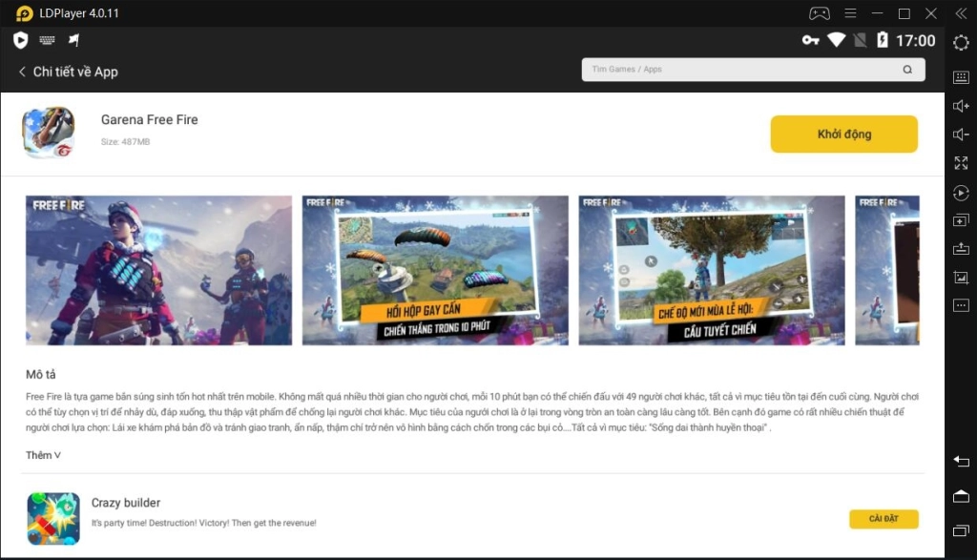Open more tools ellipsis in sidebar
The width and height of the screenshot is (977, 560).
coord(961,305)
